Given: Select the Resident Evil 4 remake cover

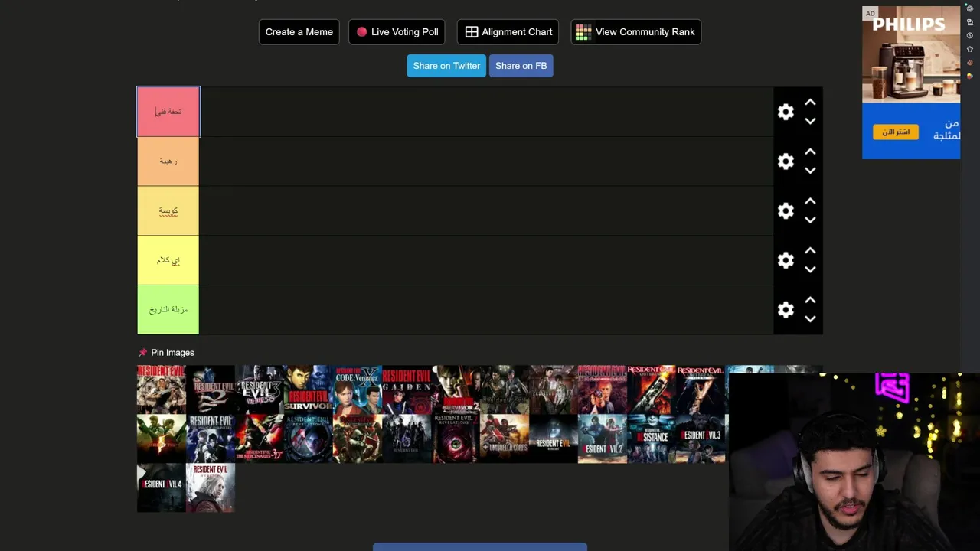Looking at the screenshot, I should click(162, 487).
